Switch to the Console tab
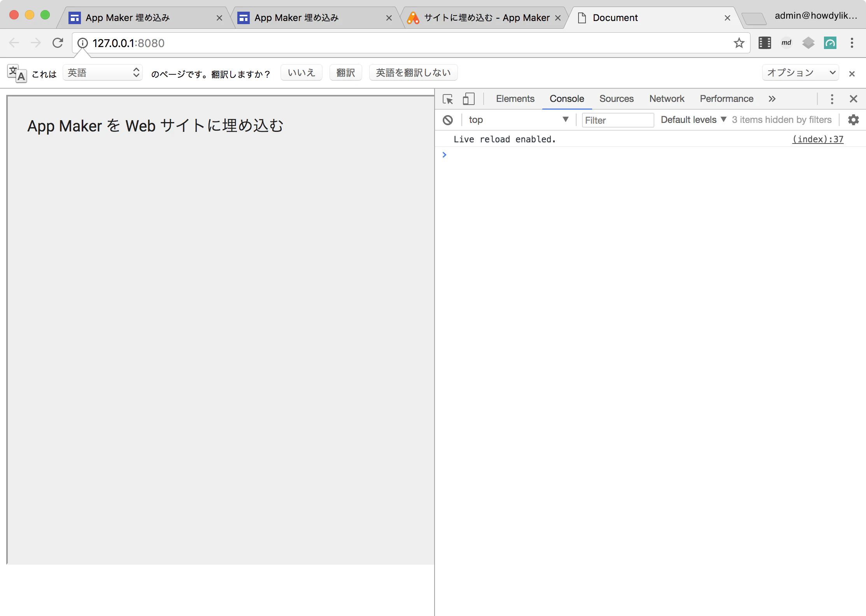The height and width of the screenshot is (616, 866). coord(567,99)
